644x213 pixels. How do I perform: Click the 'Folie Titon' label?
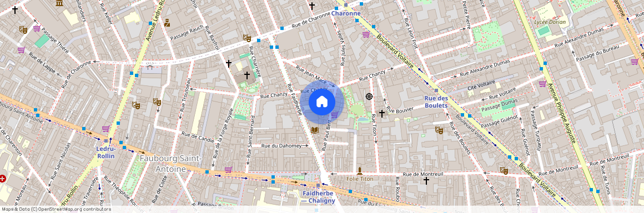point(360,179)
